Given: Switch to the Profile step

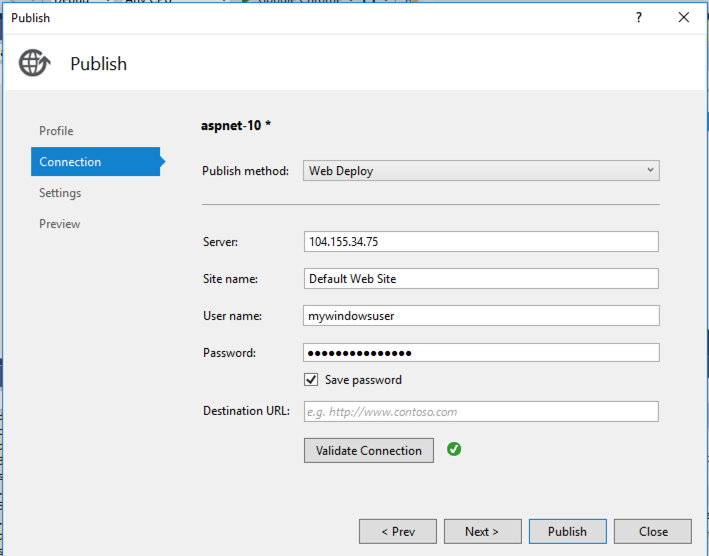Looking at the screenshot, I should [x=56, y=131].
